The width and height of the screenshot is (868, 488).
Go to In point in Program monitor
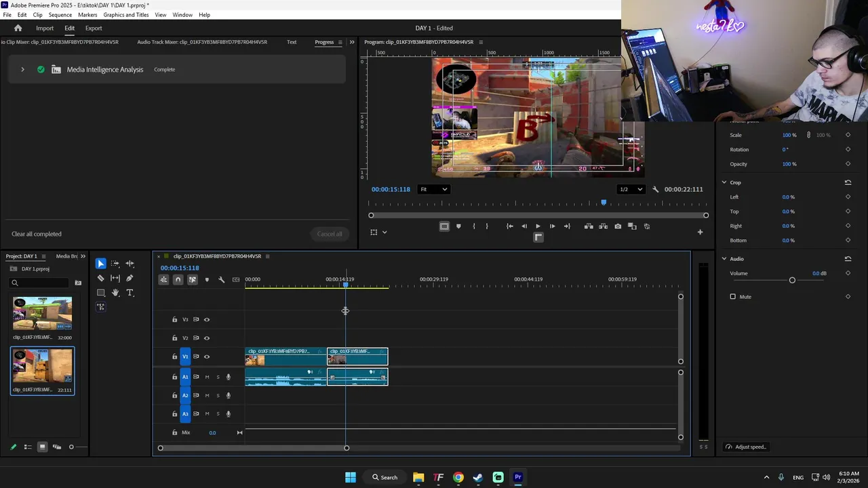tap(509, 226)
